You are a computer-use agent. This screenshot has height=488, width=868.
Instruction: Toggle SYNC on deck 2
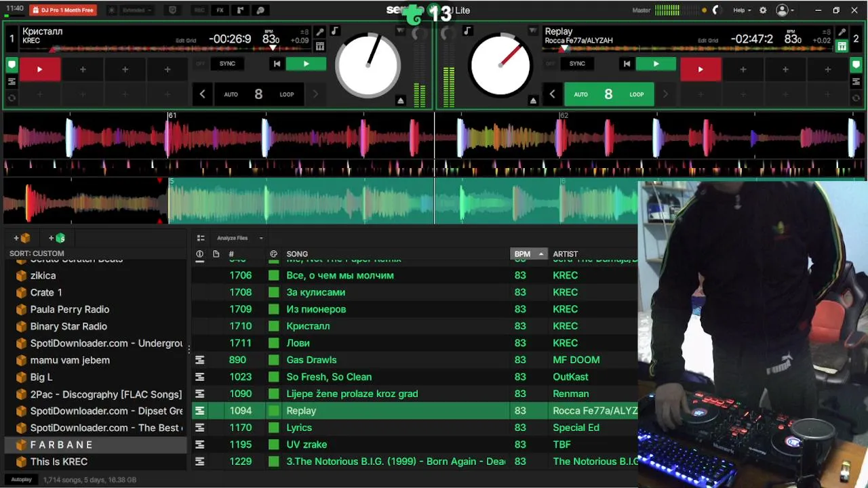pos(577,64)
